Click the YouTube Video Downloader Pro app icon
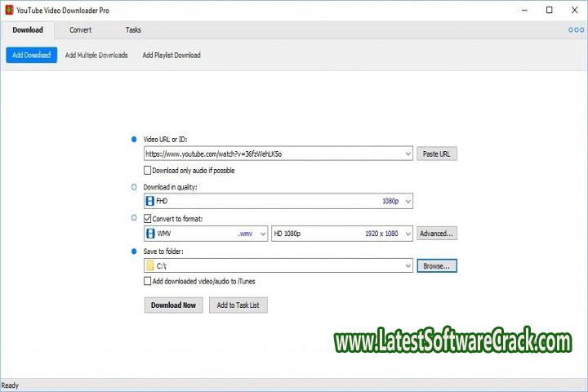Image resolution: width=588 pixels, height=392 pixels. click(8, 10)
